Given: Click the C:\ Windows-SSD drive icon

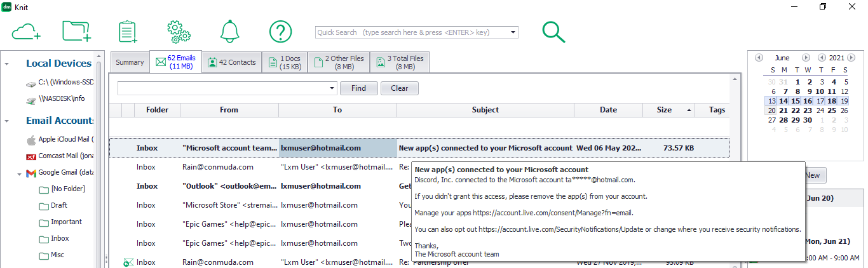Looking at the screenshot, I should tap(31, 83).
